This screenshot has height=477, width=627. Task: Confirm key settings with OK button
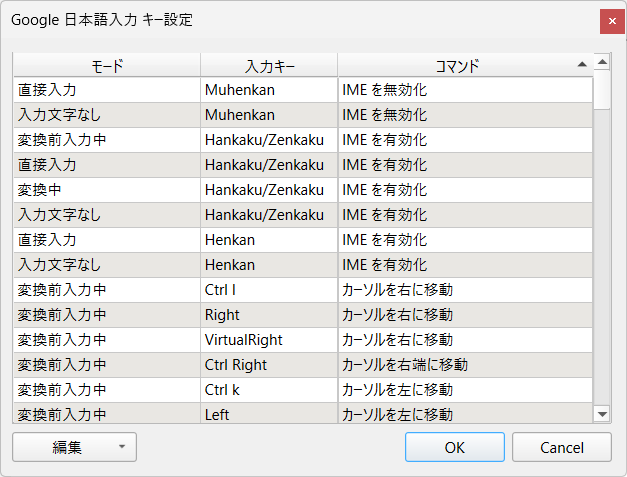tap(455, 447)
